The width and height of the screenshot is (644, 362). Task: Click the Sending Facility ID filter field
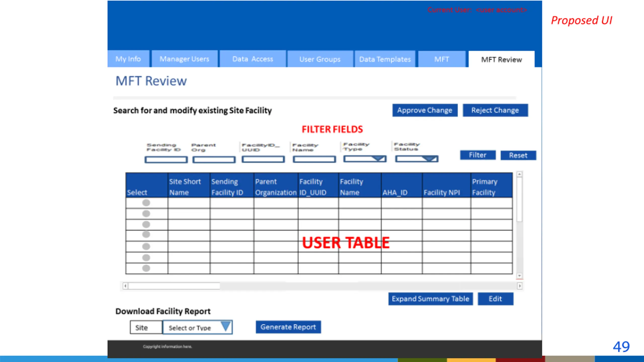click(166, 160)
